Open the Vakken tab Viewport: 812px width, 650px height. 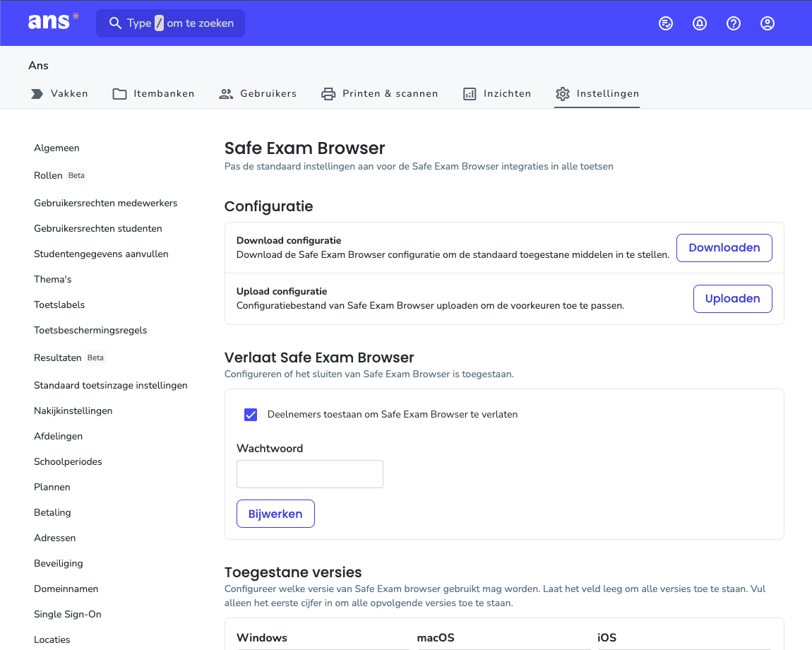tap(59, 94)
